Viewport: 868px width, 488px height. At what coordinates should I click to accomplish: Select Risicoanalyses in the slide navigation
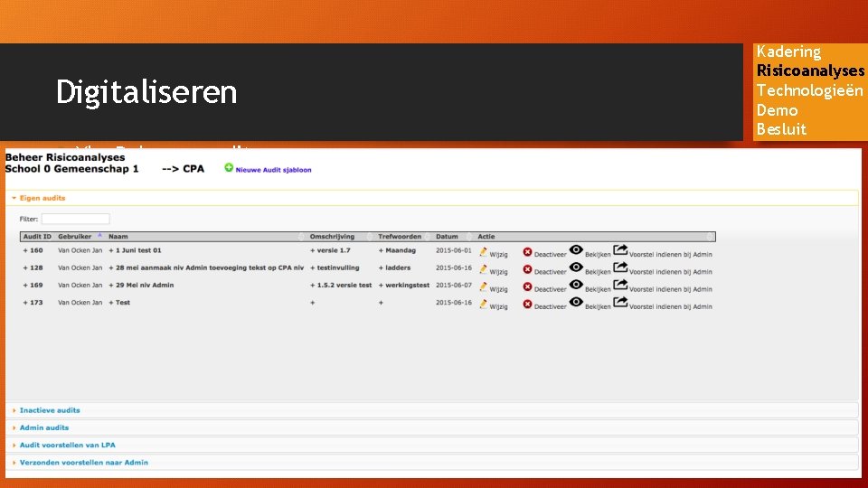810,70
